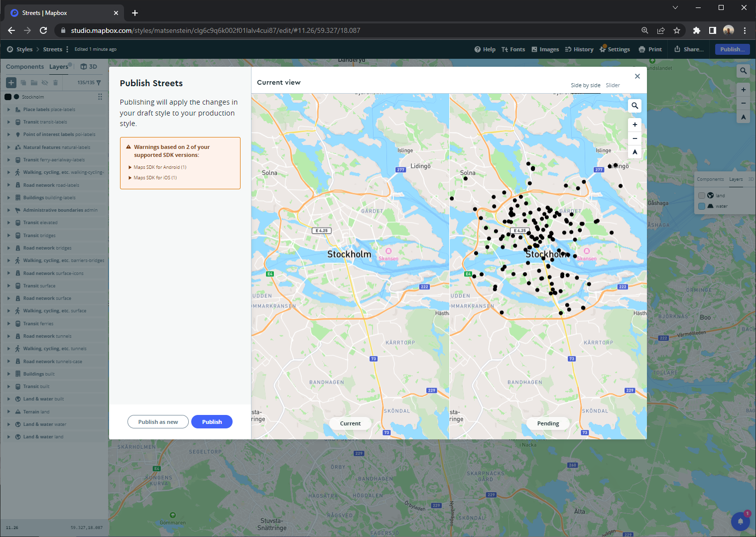756x537 pixels.
Task: Expand the Terrain land group
Action: pyautogui.click(x=8, y=411)
